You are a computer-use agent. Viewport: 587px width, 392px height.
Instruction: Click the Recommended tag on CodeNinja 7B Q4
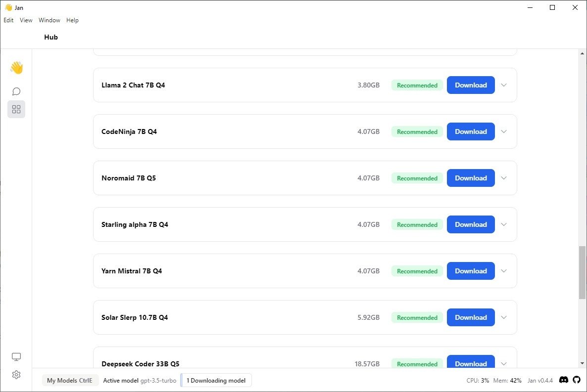point(417,131)
